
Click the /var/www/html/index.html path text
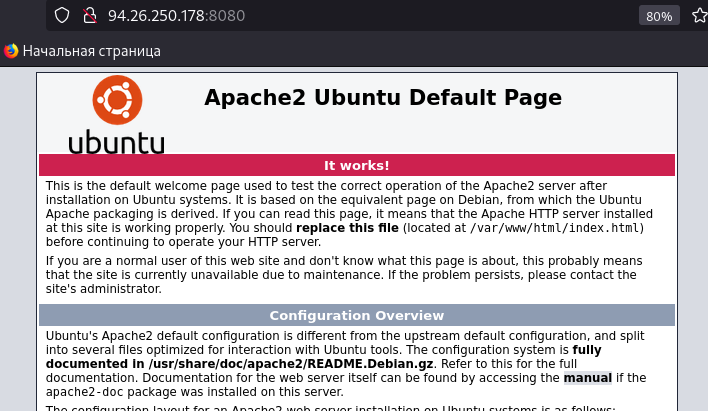coord(558,228)
